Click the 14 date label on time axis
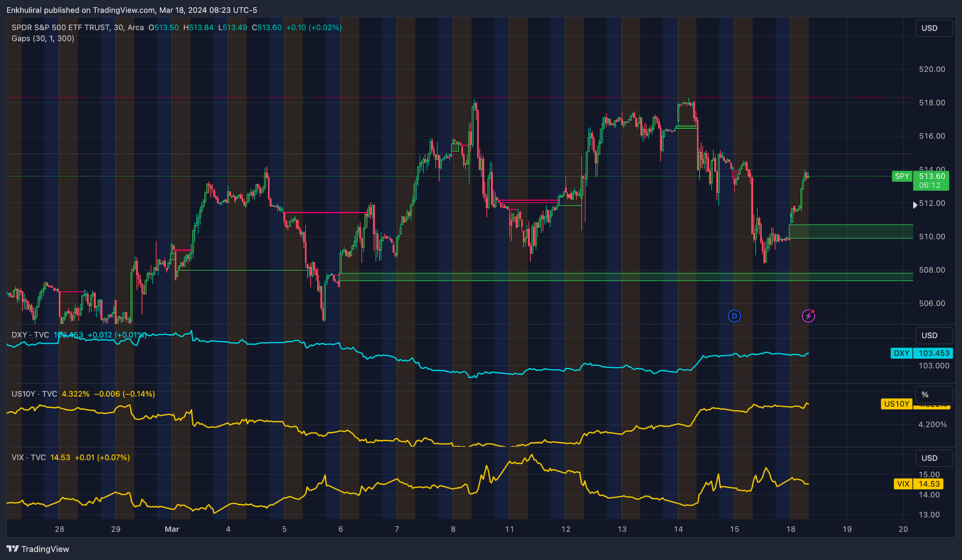962x560 pixels. [x=679, y=529]
